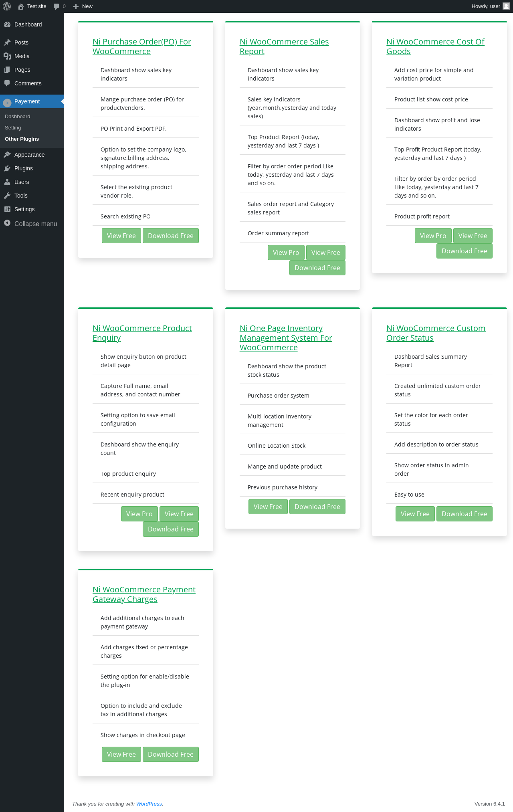Screen dimensions: 513x812
Task: Open the Howdy, user account menu
Action: (490, 6)
